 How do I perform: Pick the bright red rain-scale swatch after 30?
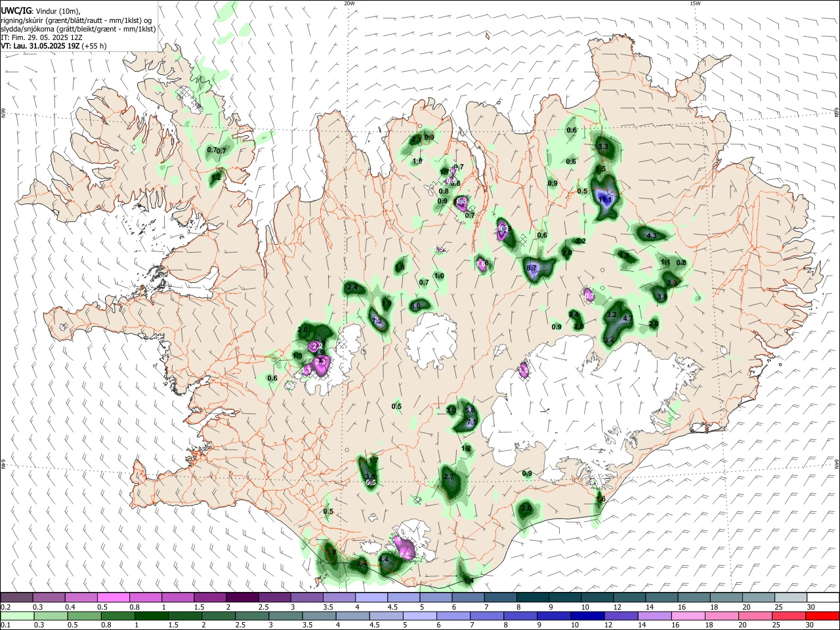click(824, 616)
